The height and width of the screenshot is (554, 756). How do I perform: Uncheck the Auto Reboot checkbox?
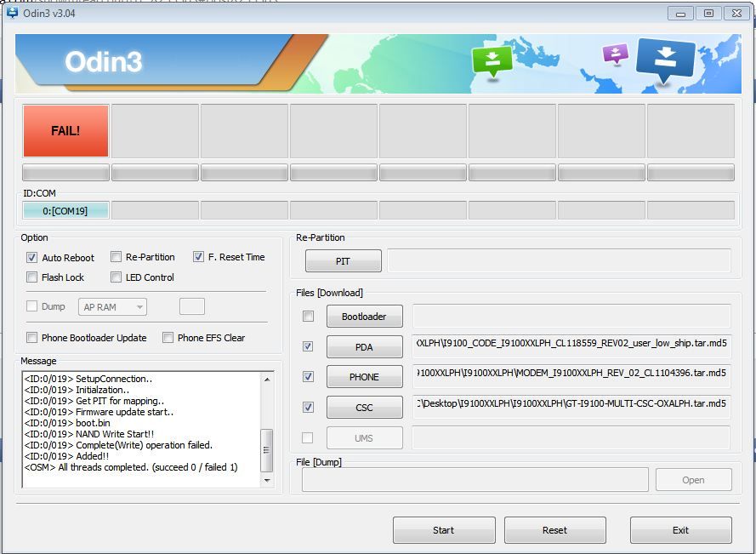point(32,257)
